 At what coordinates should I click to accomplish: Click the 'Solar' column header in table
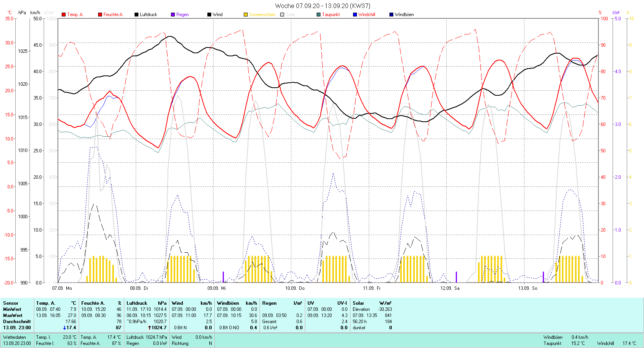(358, 303)
